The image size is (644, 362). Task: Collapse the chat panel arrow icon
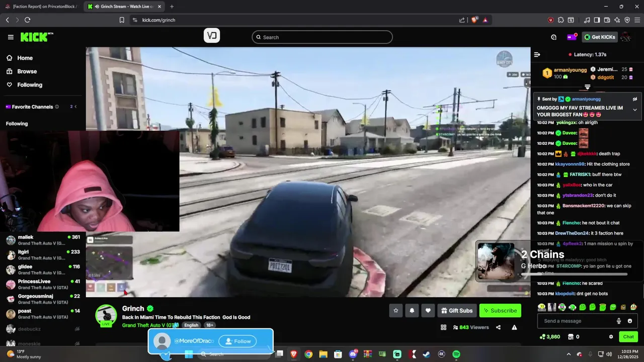tap(537, 54)
